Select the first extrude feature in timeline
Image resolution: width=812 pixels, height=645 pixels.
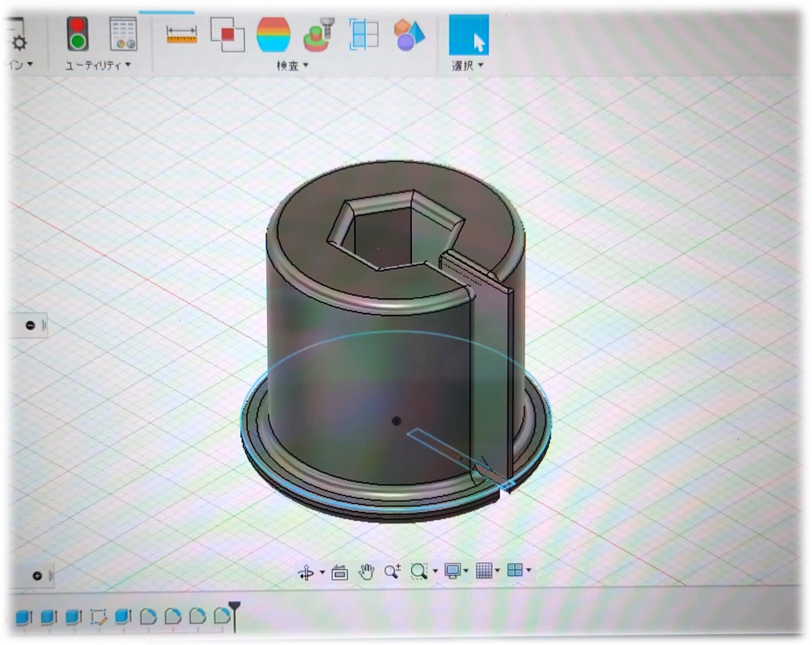[x=24, y=617]
